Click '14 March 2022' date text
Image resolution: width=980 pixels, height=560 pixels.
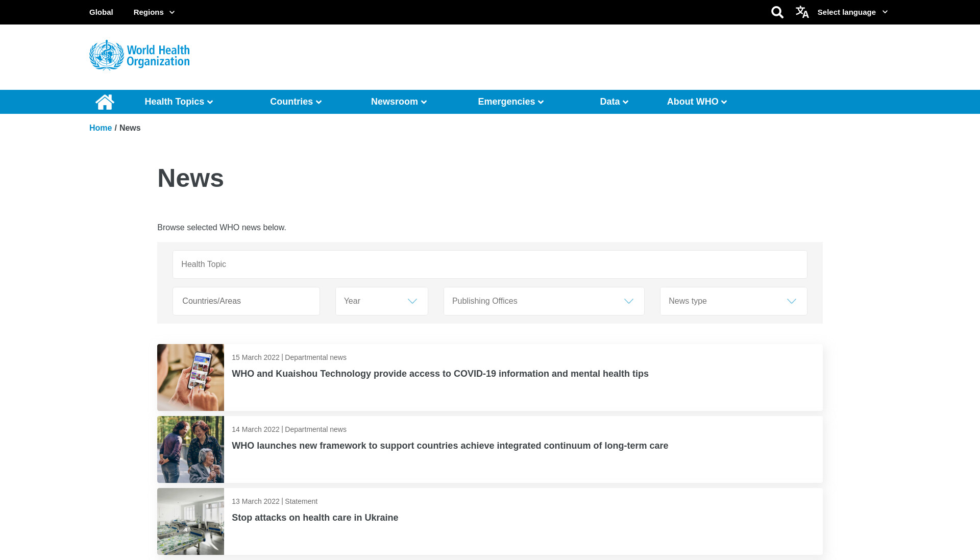[256, 429]
